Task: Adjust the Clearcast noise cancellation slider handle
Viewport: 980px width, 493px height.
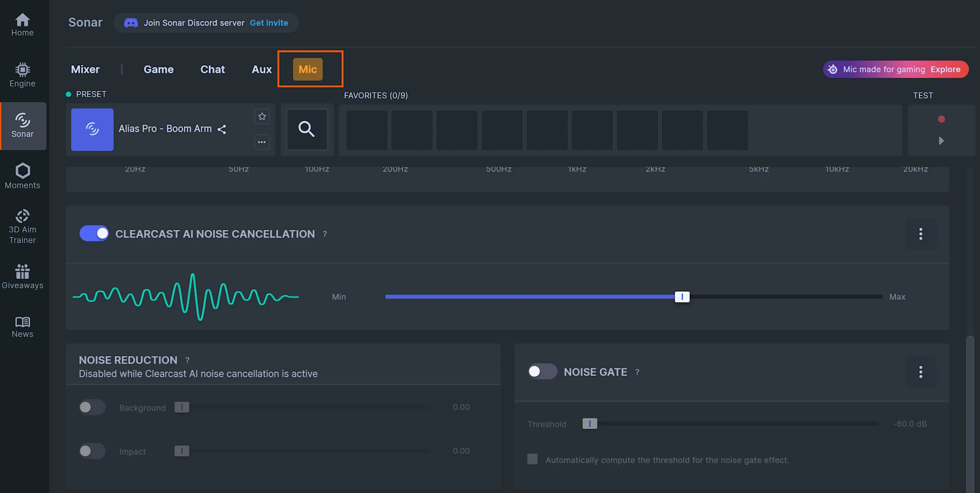Action: 682,297
